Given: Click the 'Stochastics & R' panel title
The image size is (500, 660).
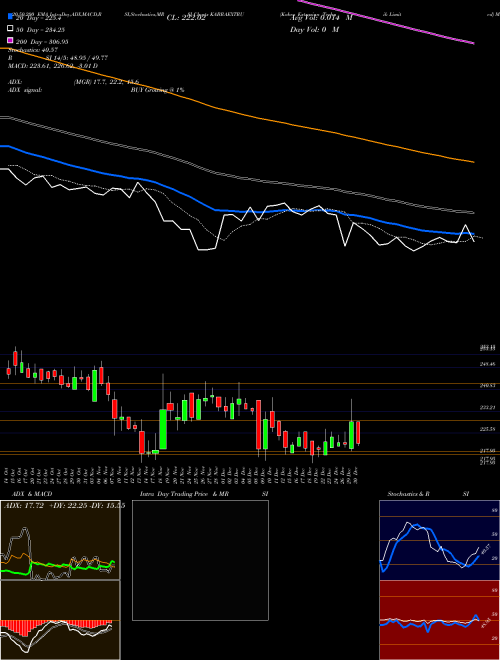Looking at the screenshot, I should (408, 494).
